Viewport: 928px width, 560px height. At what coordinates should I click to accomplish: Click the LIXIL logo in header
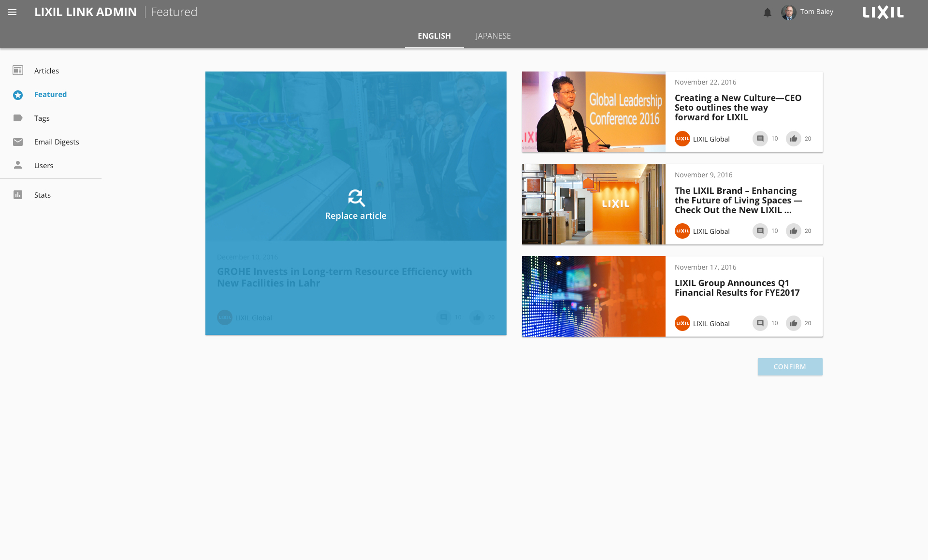[x=883, y=12]
